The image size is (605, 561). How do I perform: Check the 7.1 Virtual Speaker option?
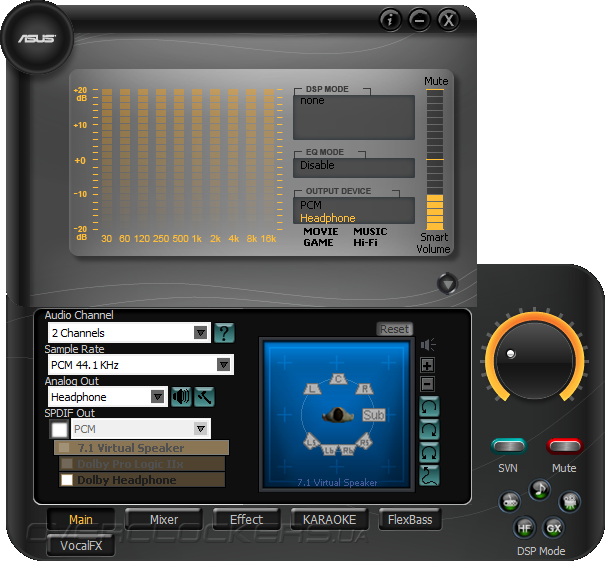64,448
